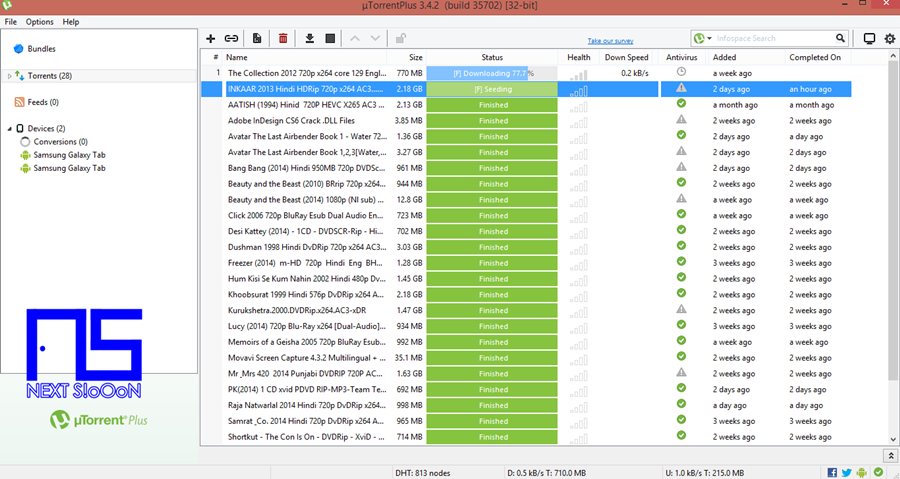Screen dimensions: 900x479
Task: Open the search provider dropdown arrow
Action: (709, 38)
